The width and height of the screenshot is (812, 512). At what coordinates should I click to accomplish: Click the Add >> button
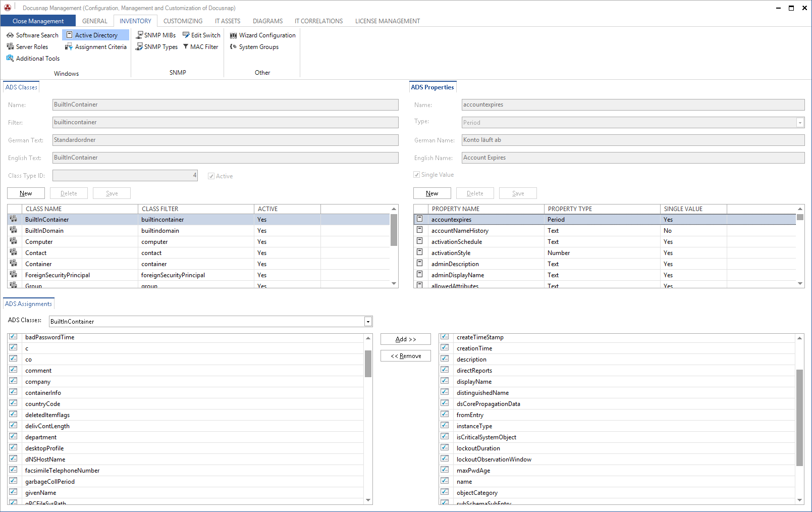tap(406, 339)
